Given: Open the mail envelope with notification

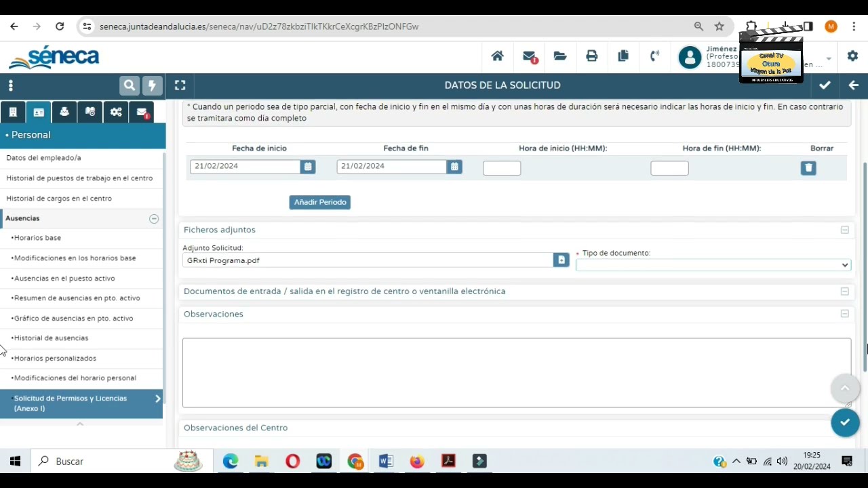Looking at the screenshot, I should pos(530,57).
